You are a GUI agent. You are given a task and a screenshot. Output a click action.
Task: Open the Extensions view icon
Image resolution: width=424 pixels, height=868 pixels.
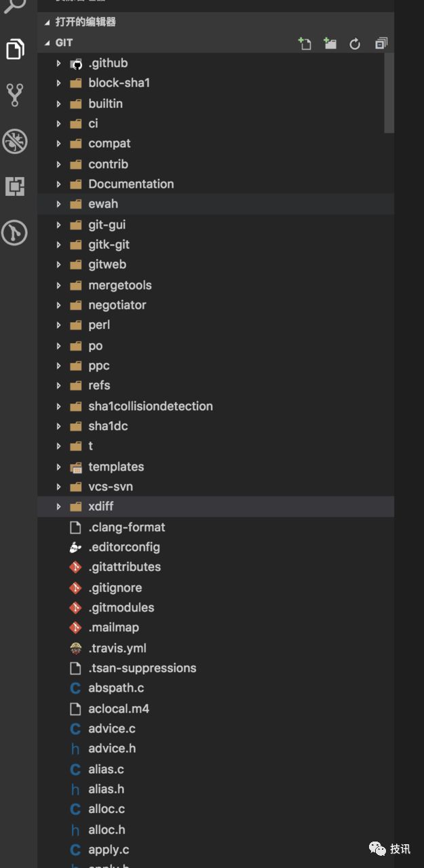(x=15, y=186)
